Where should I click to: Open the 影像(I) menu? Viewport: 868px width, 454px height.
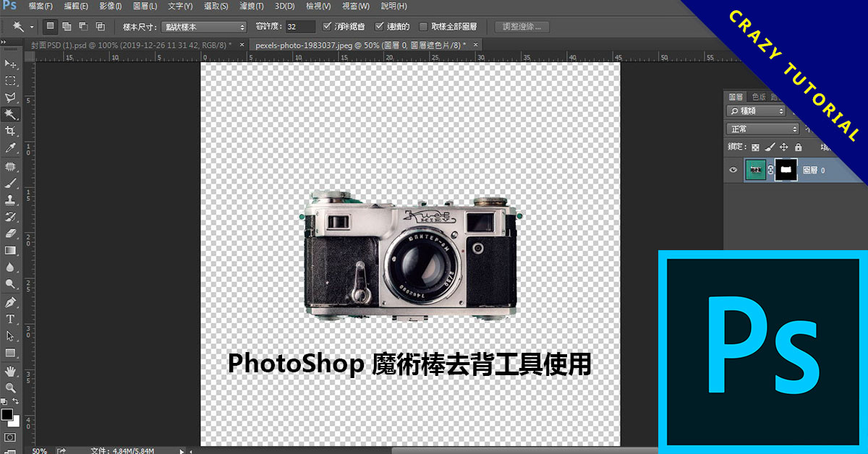click(x=110, y=6)
